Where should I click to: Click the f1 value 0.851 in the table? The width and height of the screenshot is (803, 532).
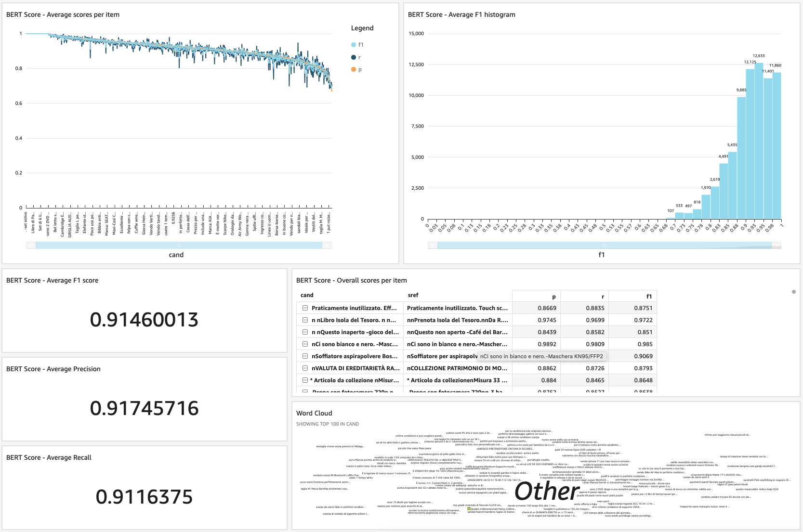[x=645, y=332]
